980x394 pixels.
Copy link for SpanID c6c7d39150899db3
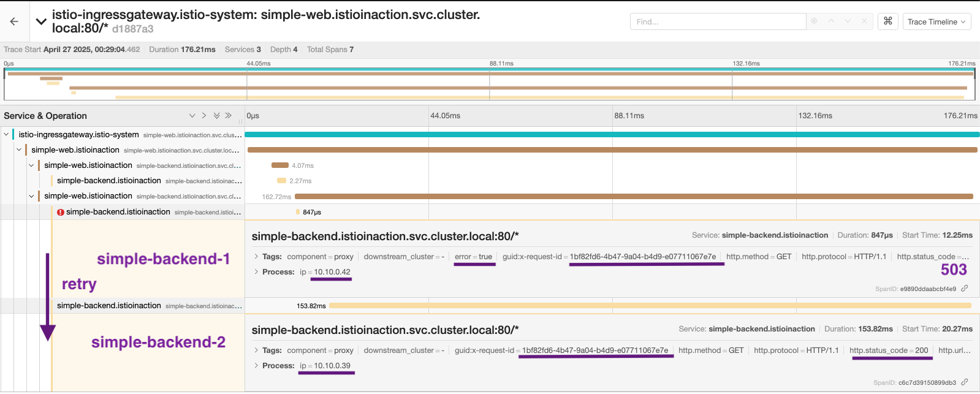pyautogui.click(x=965, y=382)
